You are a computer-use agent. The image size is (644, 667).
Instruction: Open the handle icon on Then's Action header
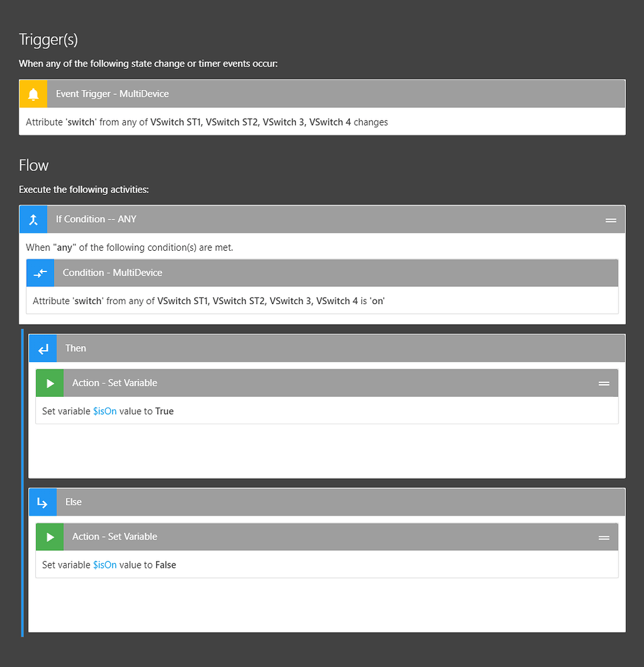604,383
